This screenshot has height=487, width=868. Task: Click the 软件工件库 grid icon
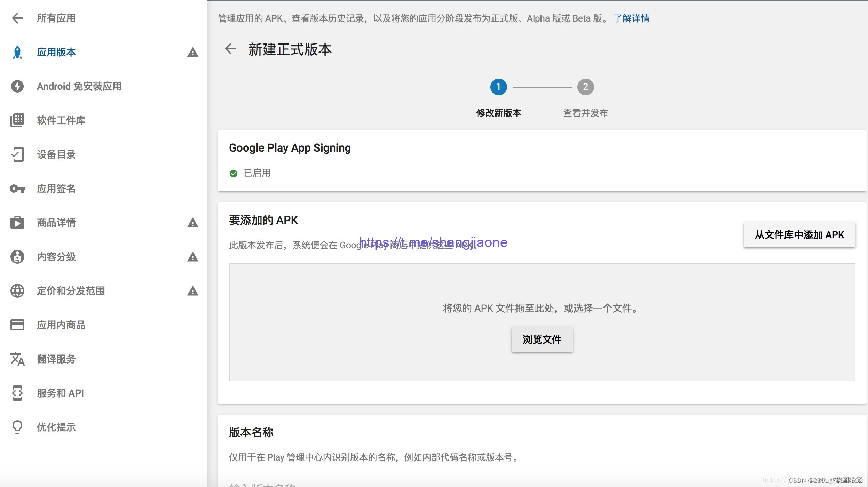point(17,120)
